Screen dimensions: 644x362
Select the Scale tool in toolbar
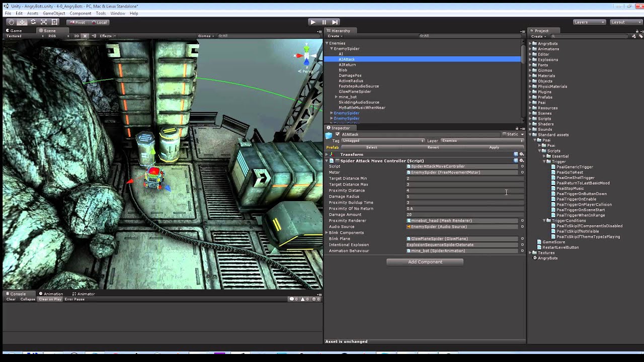(x=44, y=22)
